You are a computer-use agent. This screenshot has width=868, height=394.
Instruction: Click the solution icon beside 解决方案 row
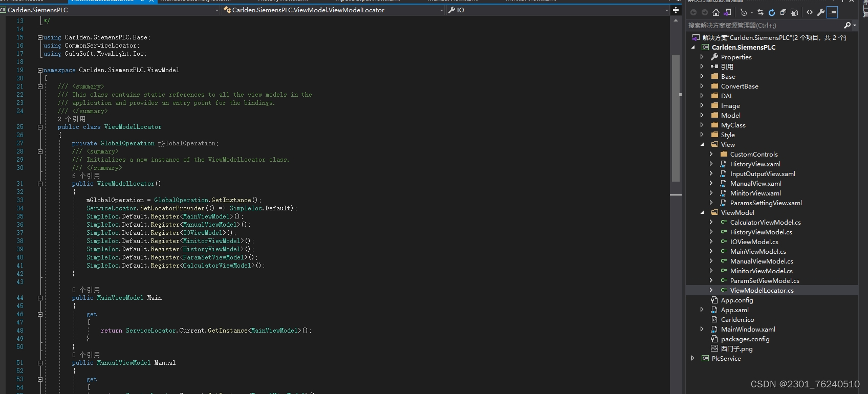tap(696, 37)
